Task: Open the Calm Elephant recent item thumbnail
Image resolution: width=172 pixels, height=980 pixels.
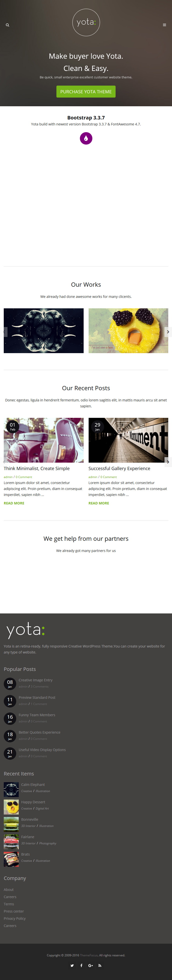Action: 11,790
